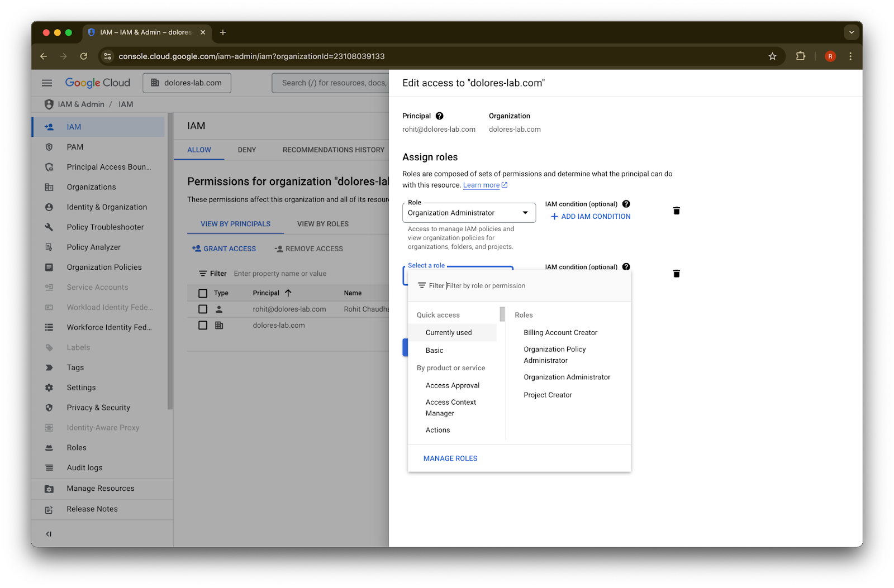Choose the Access Context Manager category
894x588 pixels.
coord(453,408)
